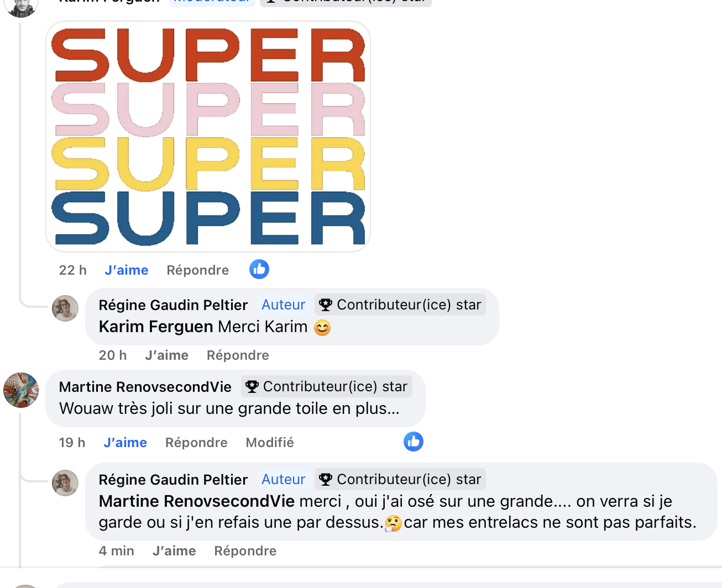Image resolution: width=722 pixels, height=588 pixels.
Task: Open the SUPER sticker image
Action: [x=208, y=136]
